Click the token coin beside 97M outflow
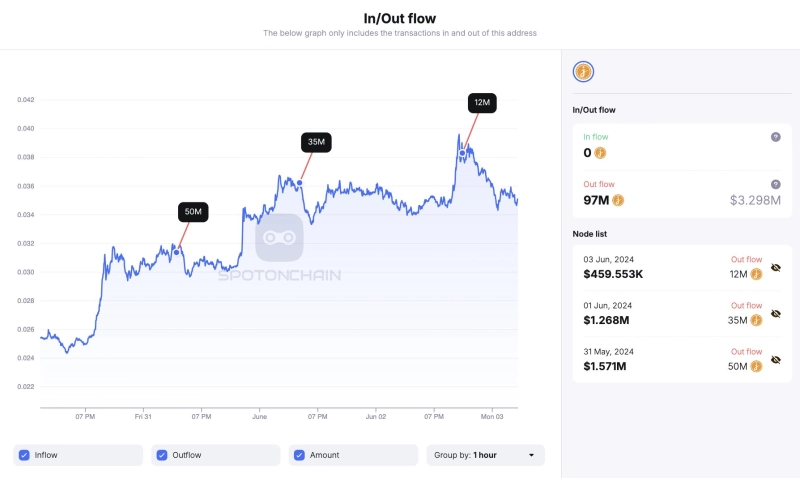800x478 pixels. pyautogui.click(x=618, y=200)
